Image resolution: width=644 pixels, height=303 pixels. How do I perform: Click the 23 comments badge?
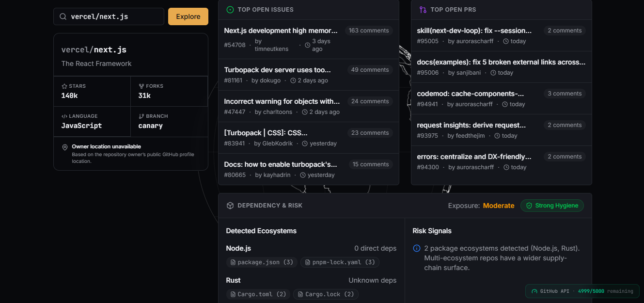370,133
